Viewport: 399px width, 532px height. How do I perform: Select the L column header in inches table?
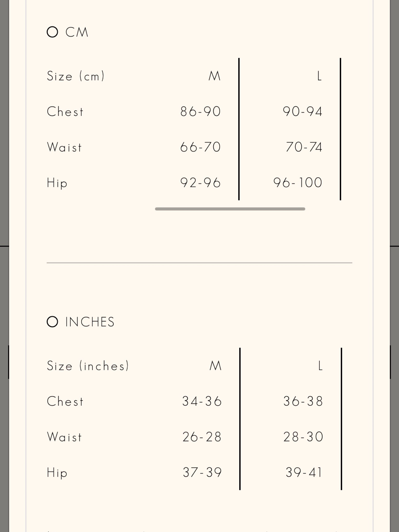320,366
